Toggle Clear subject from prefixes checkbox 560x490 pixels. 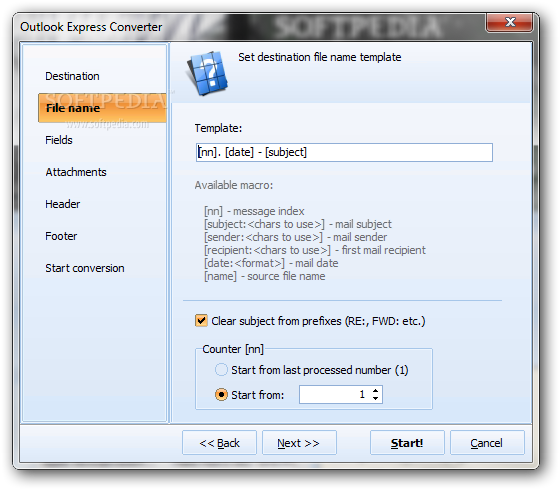coord(201,320)
